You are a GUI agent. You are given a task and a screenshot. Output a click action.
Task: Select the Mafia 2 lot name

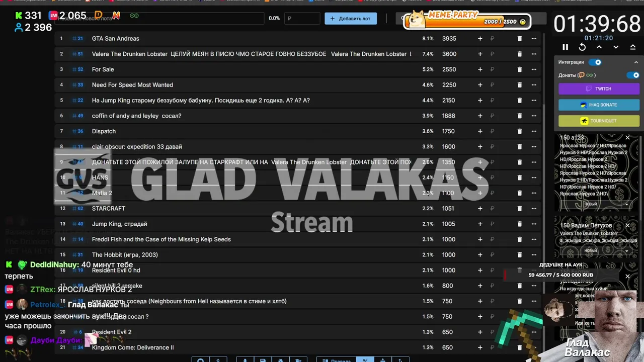pos(102,193)
